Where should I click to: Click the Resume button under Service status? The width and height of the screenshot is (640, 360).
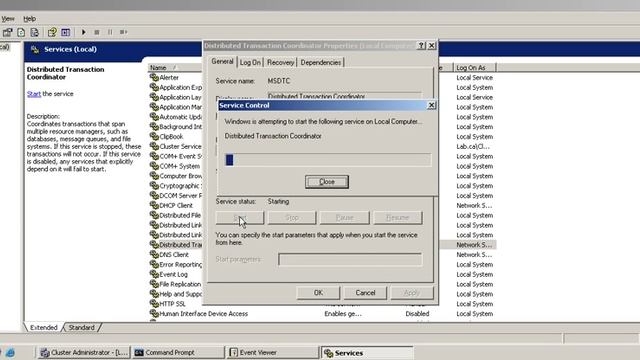[x=398, y=218]
